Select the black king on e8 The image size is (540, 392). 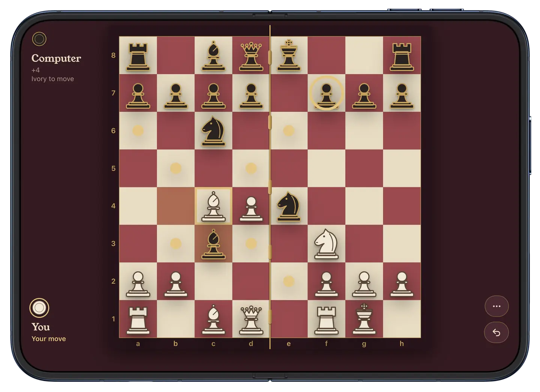pos(289,55)
